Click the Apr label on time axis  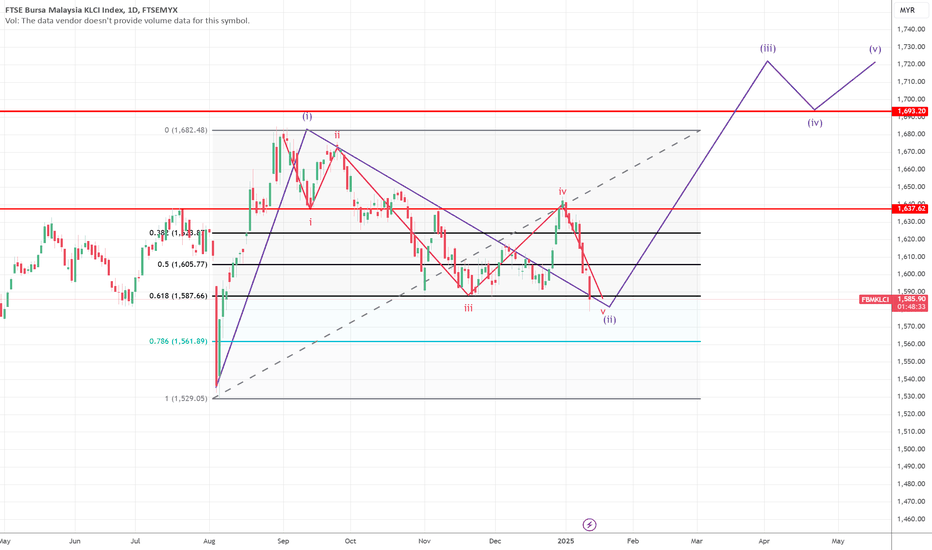pyautogui.click(x=764, y=541)
